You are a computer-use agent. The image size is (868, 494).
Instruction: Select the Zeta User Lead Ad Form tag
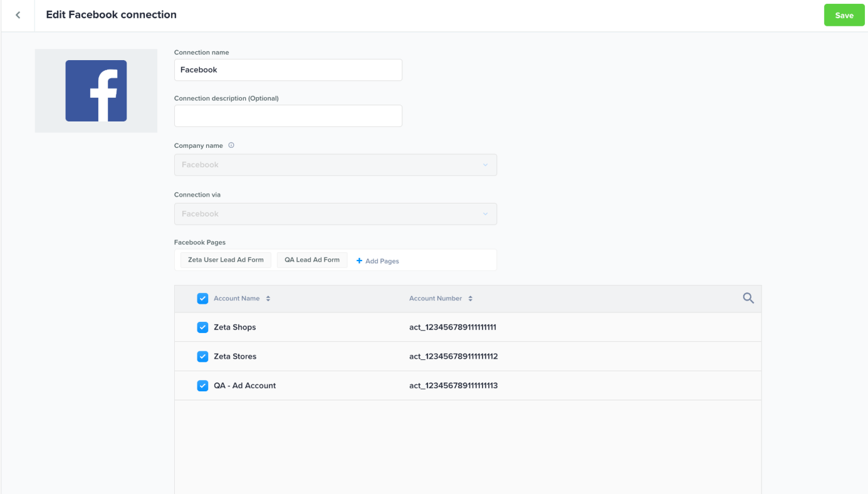tap(226, 260)
